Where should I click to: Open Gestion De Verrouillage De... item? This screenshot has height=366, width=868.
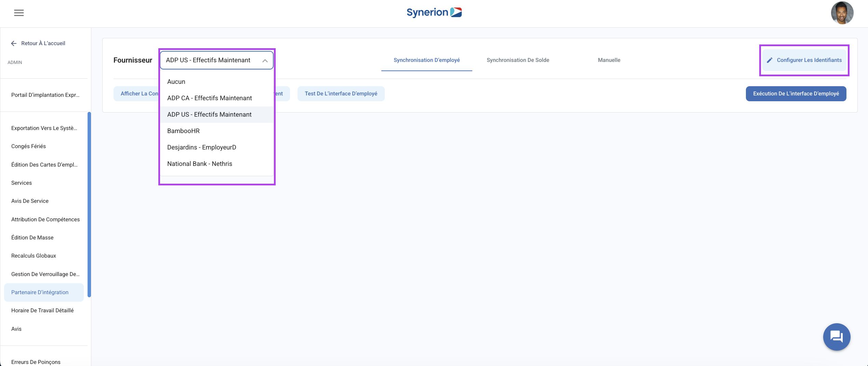click(44, 274)
